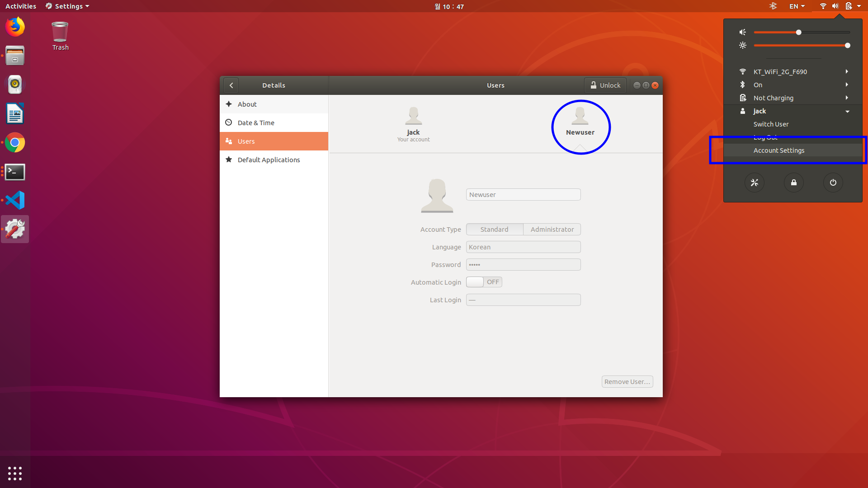Click the Unlock button
Image resolution: width=868 pixels, height=488 pixels.
tap(605, 85)
